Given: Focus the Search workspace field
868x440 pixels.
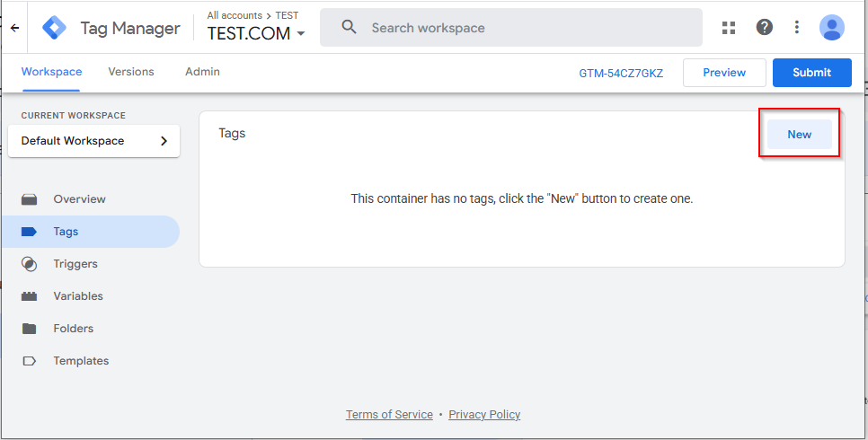Looking at the screenshot, I should (511, 27).
